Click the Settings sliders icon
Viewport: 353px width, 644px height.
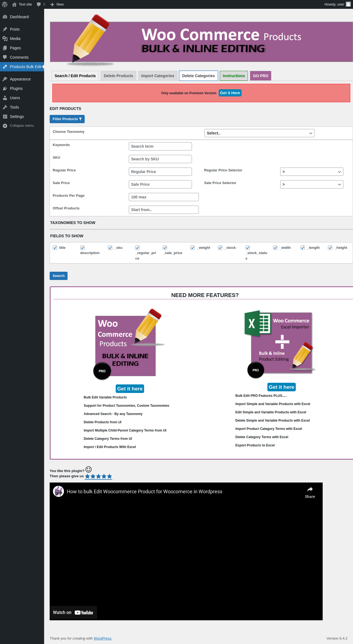(x=5, y=117)
